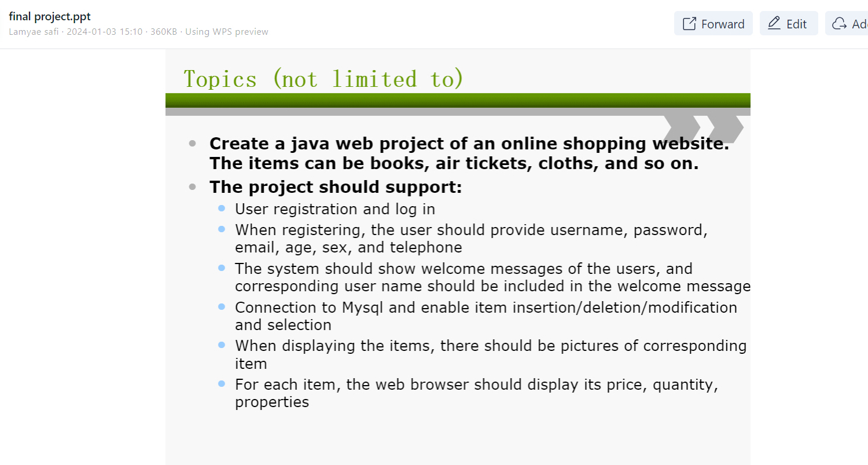Click the grey bullet beside "The project should support:"
The height and width of the screenshot is (465, 868).
(x=192, y=186)
